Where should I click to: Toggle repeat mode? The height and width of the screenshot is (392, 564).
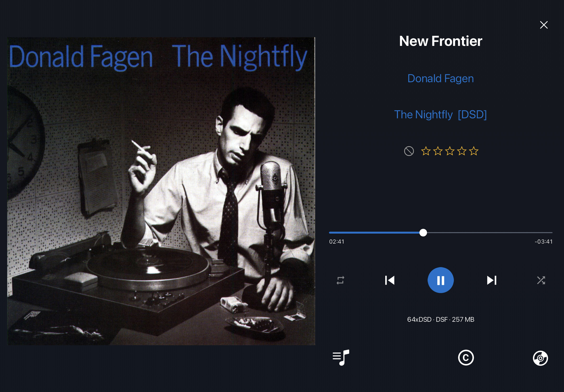(340, 280)
